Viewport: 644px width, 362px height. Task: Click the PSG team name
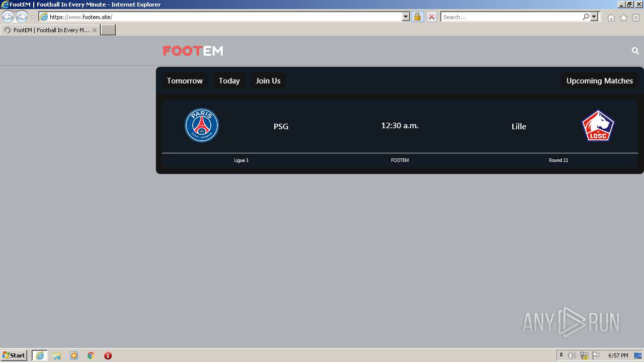click(281, 127)
